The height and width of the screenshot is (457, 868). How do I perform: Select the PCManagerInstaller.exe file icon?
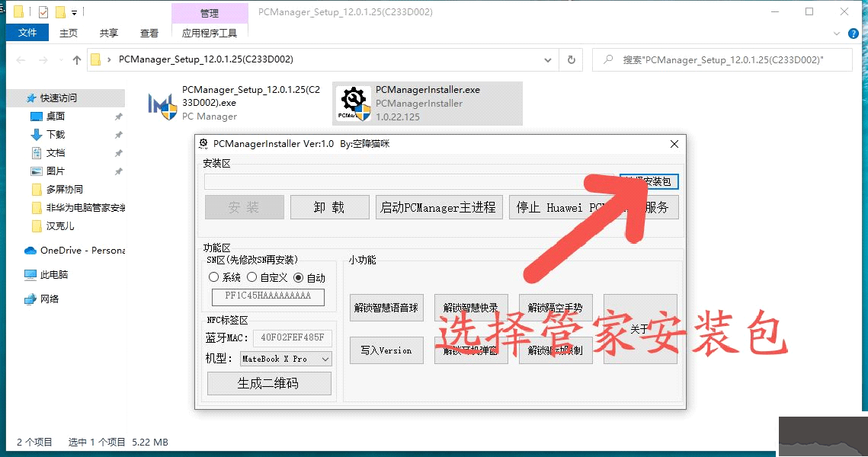point(354,104)
